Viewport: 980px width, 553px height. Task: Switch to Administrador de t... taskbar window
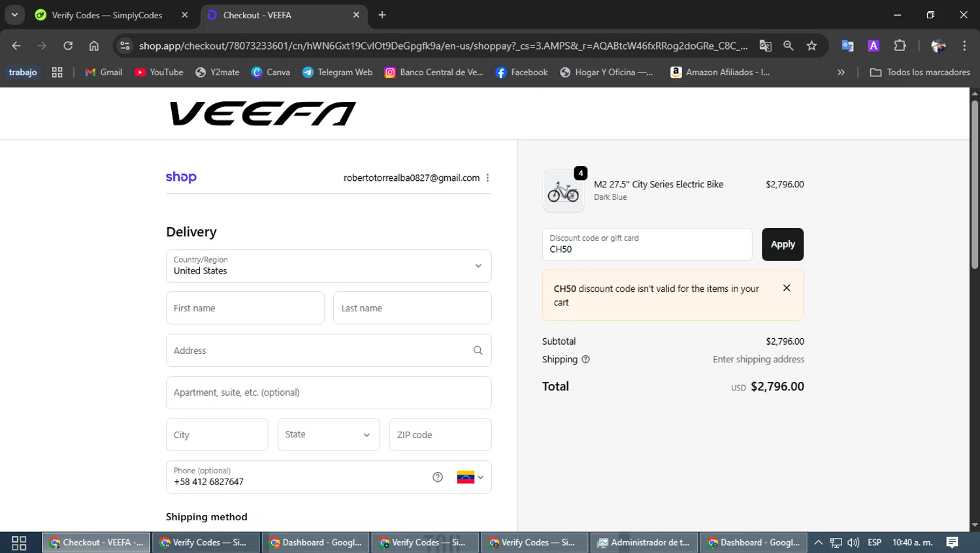point(644,543)
